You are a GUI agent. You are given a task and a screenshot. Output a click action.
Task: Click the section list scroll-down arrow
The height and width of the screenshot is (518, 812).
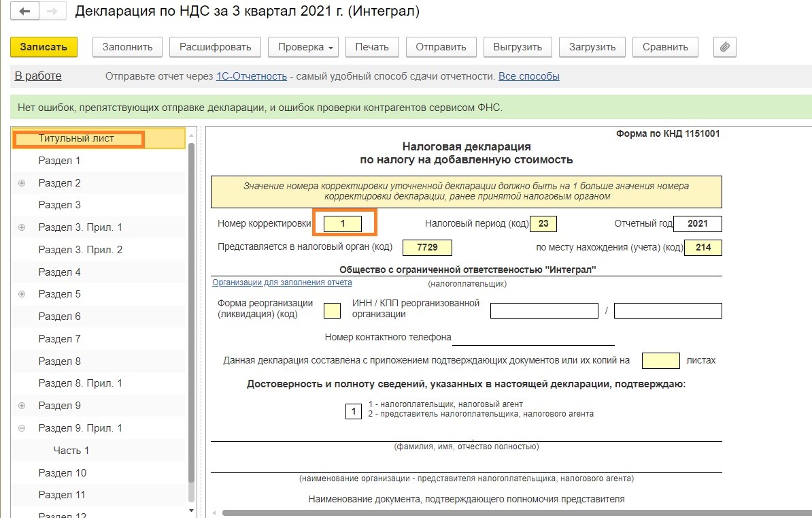pyautogui.click(x=192, y=511)
